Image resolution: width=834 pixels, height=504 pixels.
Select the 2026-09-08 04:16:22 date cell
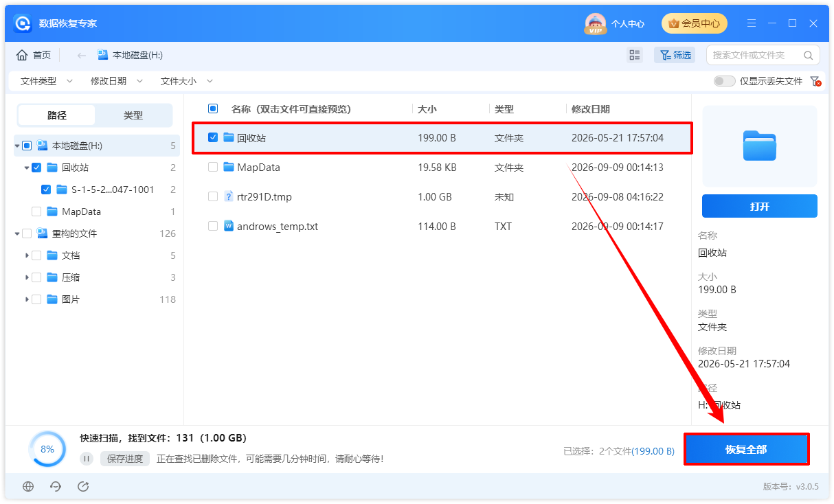pyautogui.click(x=618, y=197)
